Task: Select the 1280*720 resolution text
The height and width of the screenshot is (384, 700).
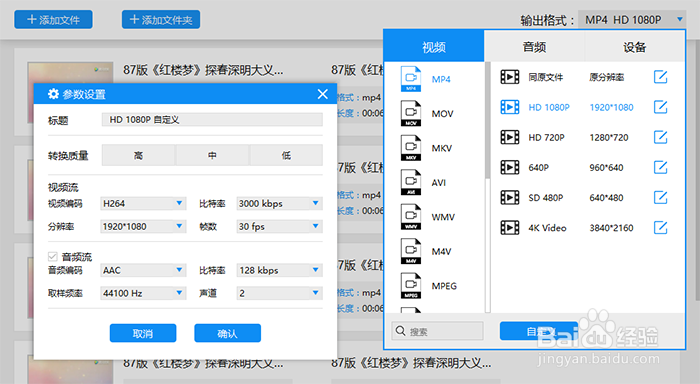Action: pos(608,138)
